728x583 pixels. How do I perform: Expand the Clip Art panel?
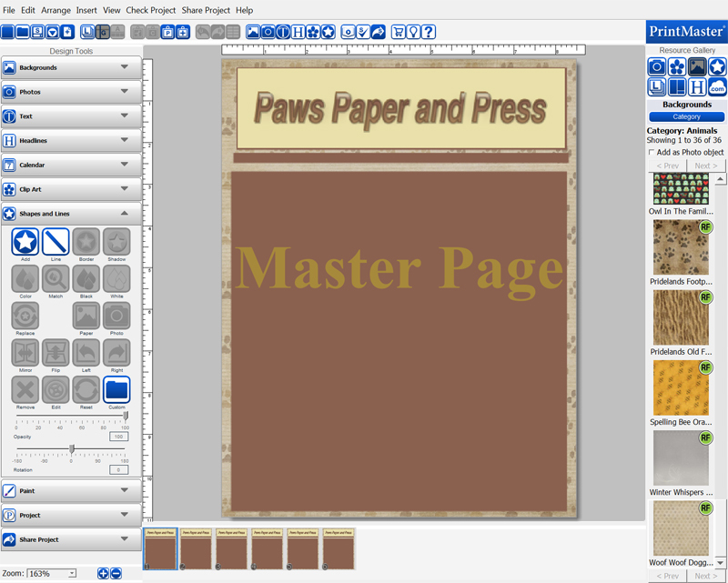click(72, 189)
